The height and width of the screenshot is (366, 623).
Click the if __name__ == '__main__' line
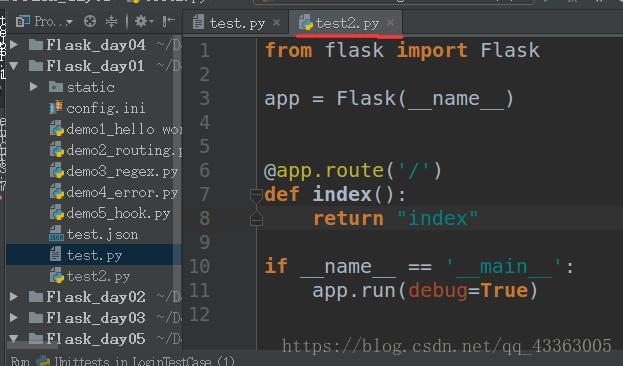coord(419,266)
